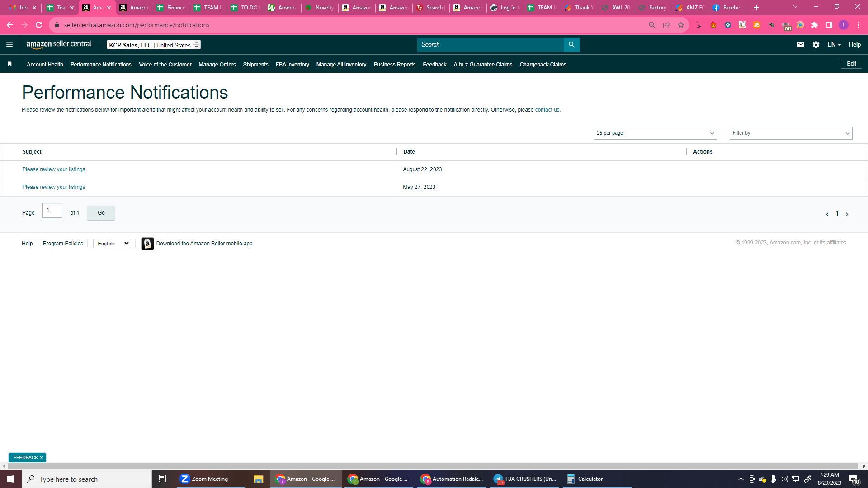Open Business Reports
The width and height of the screenshot is (868, 488).
pos(394,65)
